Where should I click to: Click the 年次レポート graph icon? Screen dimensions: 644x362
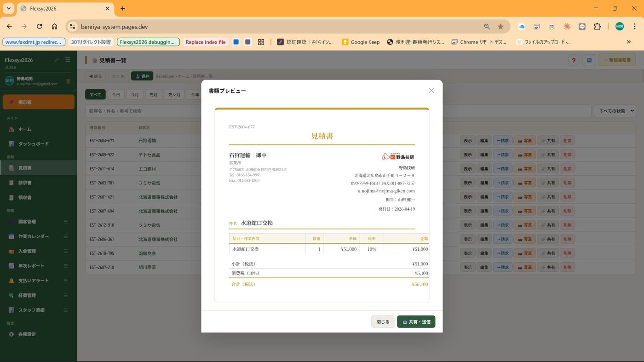(x=11, y=266)
